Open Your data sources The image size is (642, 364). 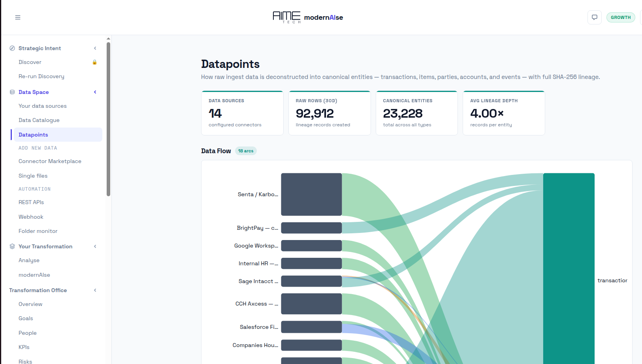tap(43, 106)
